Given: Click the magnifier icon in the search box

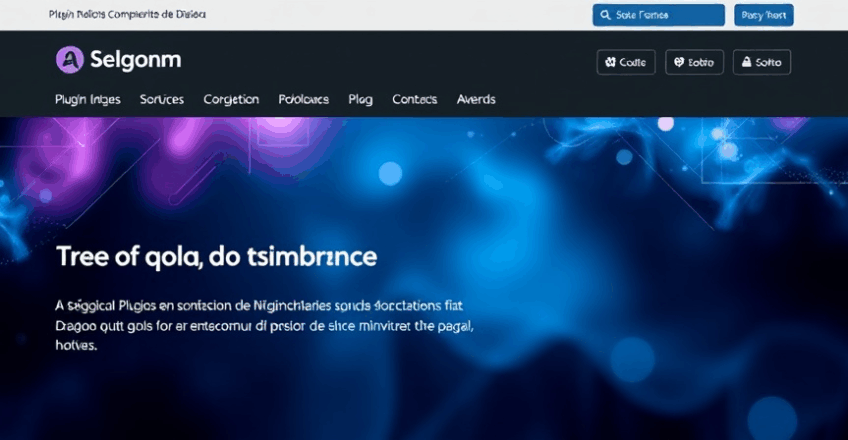Looking at the screenshot, I should pyautogui.click(x=605, y=15).
